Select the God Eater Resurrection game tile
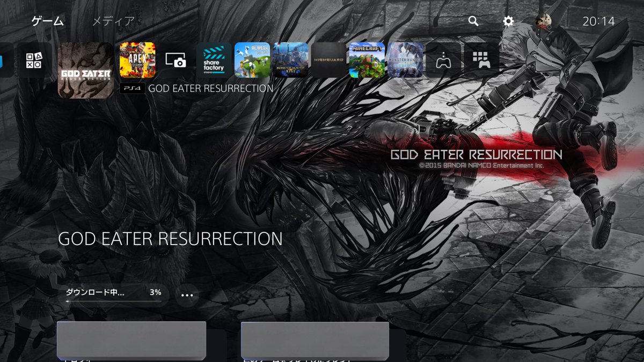The width and height of the screenshot is (644, 362). coord(86,70)
